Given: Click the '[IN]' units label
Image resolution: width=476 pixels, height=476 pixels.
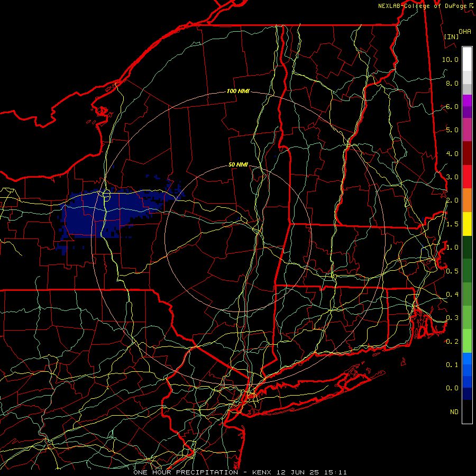Looking at the screenshot, I should point(451,36).
